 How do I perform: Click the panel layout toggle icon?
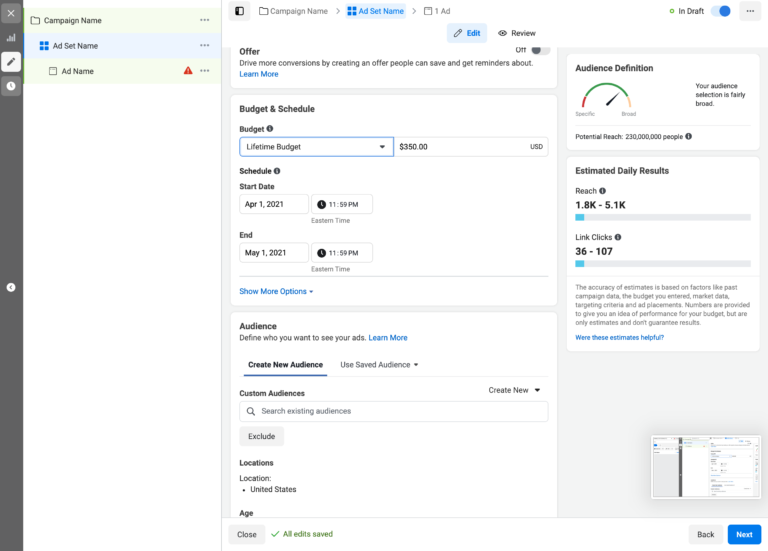pyautogui.click(x=239, y=11)
